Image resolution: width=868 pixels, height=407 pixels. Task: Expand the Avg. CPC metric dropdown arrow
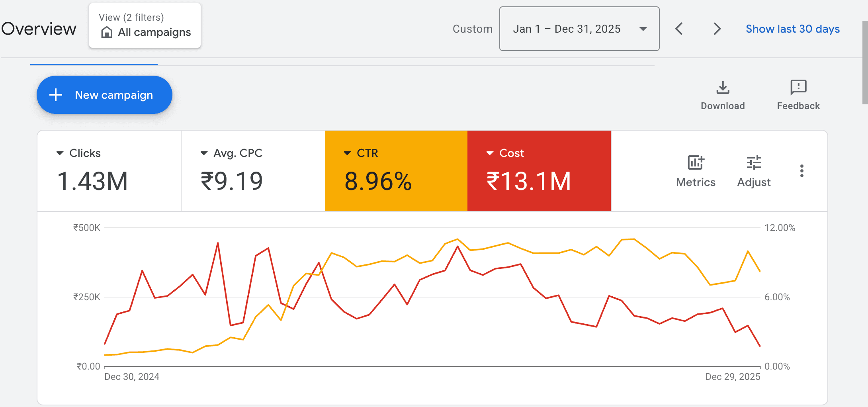point(204,153)
